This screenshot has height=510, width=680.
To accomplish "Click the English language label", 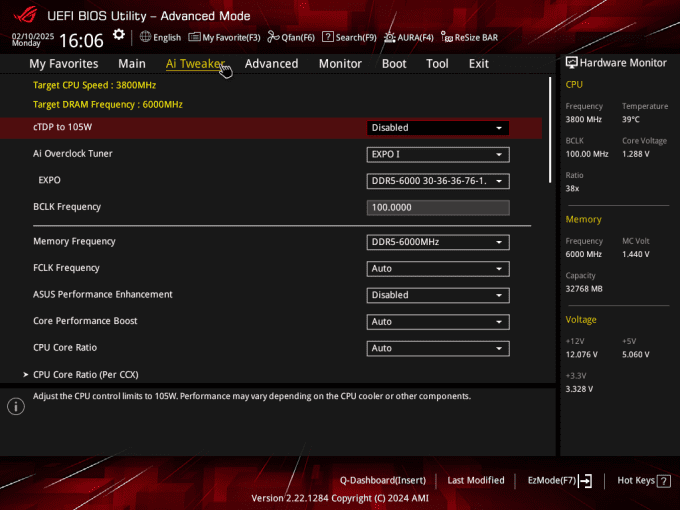I will [167, 37].
